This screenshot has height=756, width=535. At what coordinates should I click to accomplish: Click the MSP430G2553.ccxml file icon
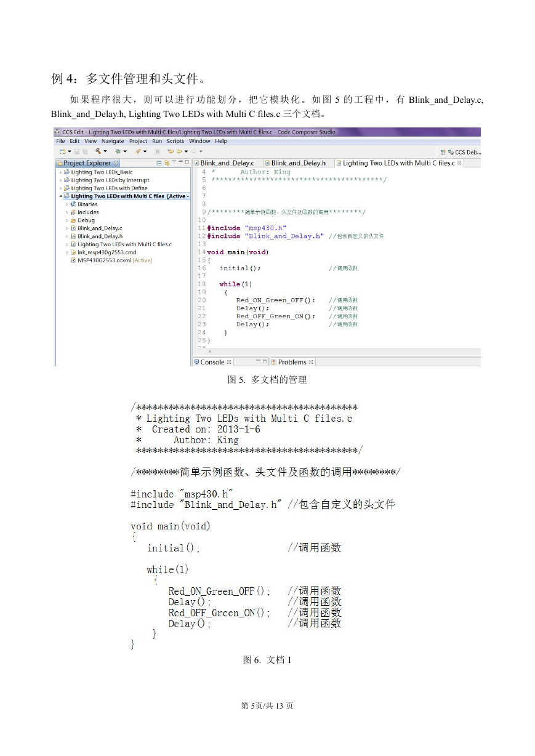pos(73,260)
